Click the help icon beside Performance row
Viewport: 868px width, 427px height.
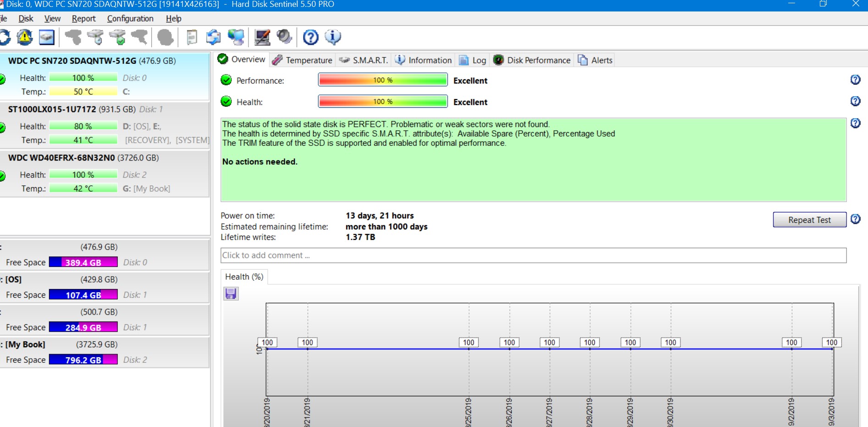click(855, 80)
